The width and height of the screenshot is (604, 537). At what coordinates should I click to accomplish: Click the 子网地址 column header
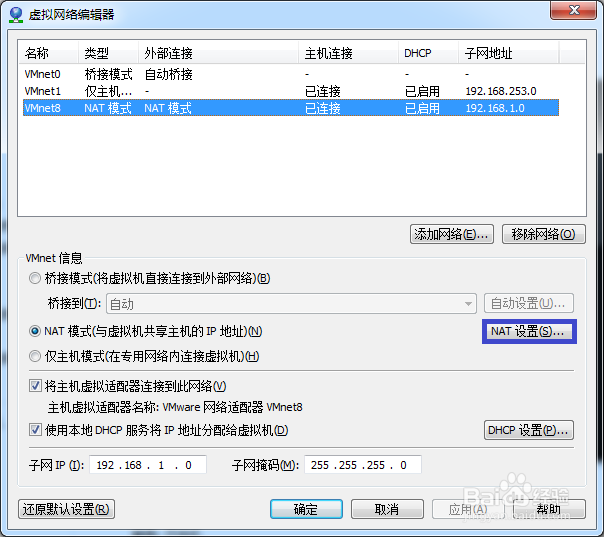pos(508,53)
